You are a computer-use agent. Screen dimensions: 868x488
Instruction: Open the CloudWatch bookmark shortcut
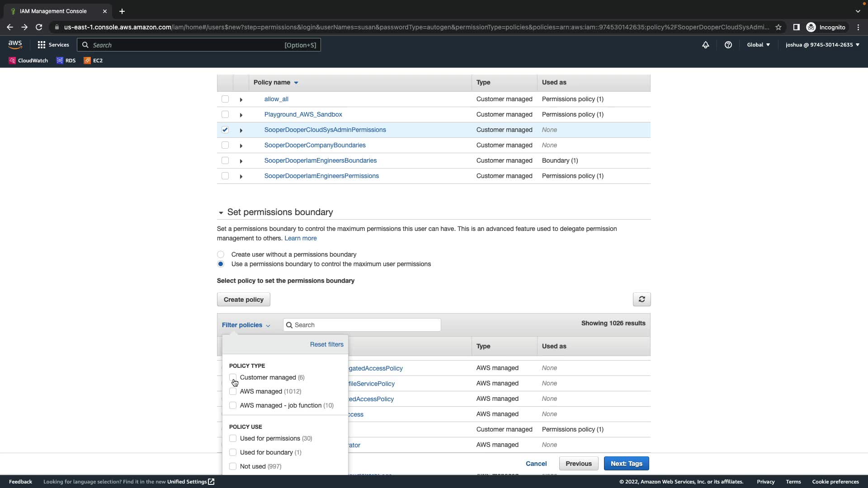pos(28,60)
